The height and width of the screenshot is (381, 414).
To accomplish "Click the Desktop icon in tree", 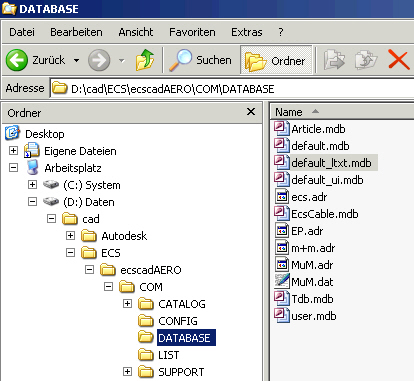I will click(13, 133).
